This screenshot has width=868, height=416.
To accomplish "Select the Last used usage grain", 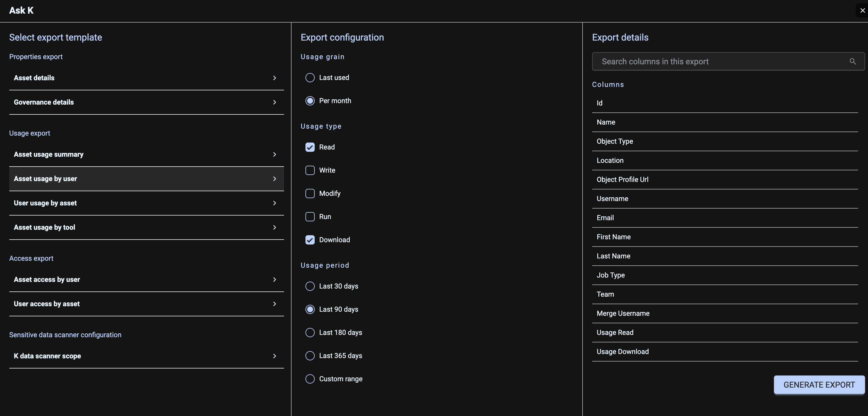I will click(310, 78).
